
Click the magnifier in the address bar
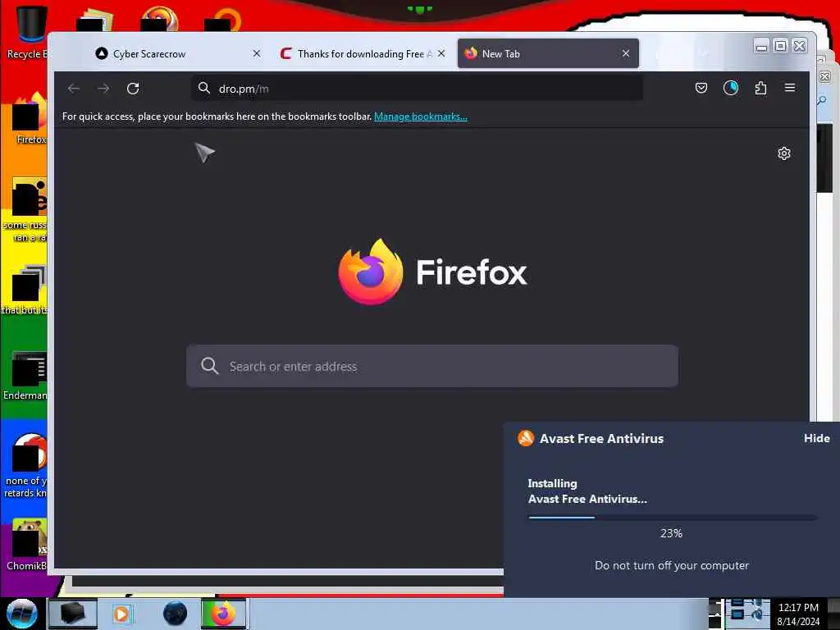click(204, 88)
